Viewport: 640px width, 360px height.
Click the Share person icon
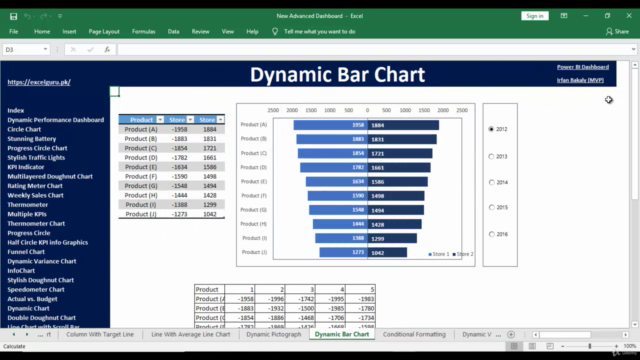tap(609, 31)
